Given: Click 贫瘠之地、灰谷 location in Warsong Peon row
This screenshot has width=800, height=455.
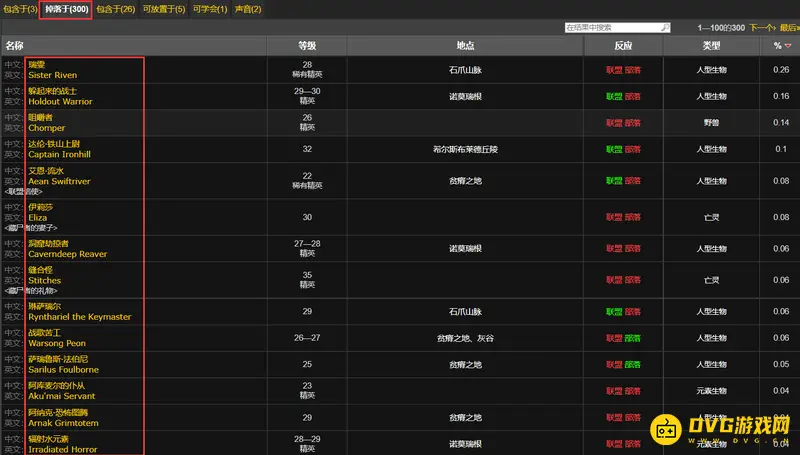Looking at the screenshot, I should point(465,338).
